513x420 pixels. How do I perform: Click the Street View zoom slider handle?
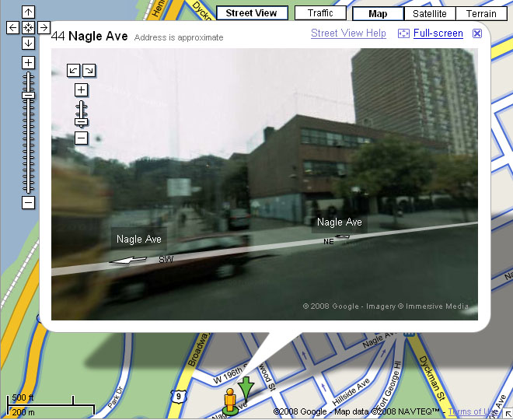point(81,122)
